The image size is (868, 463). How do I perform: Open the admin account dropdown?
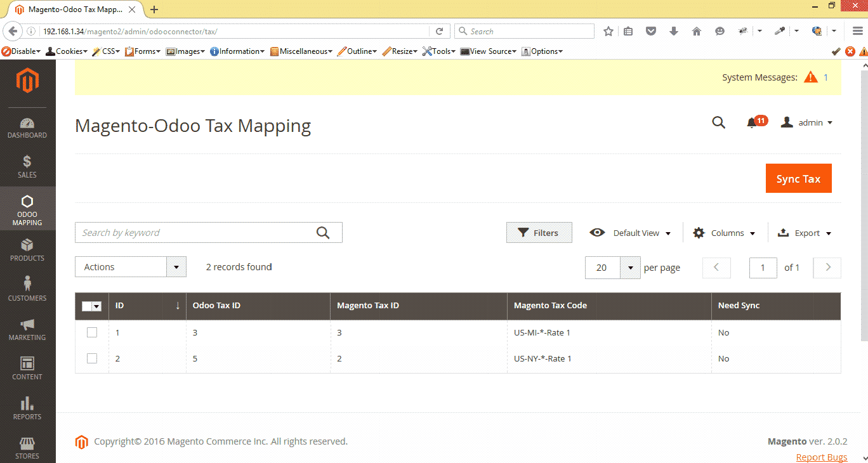[806, 122]
